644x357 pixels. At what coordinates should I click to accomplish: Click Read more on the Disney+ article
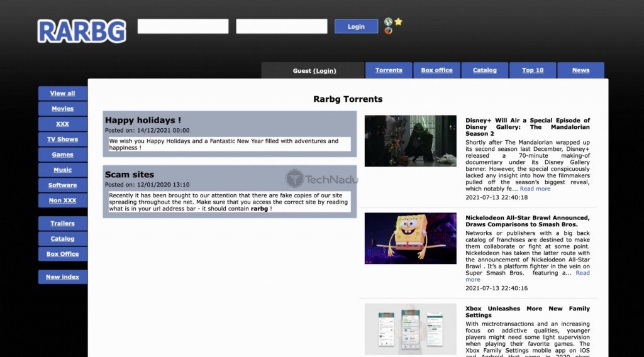(535, 189)
